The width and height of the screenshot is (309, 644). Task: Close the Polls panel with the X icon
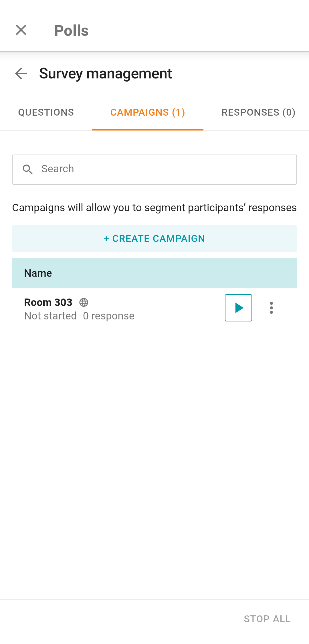coord(21,30)
